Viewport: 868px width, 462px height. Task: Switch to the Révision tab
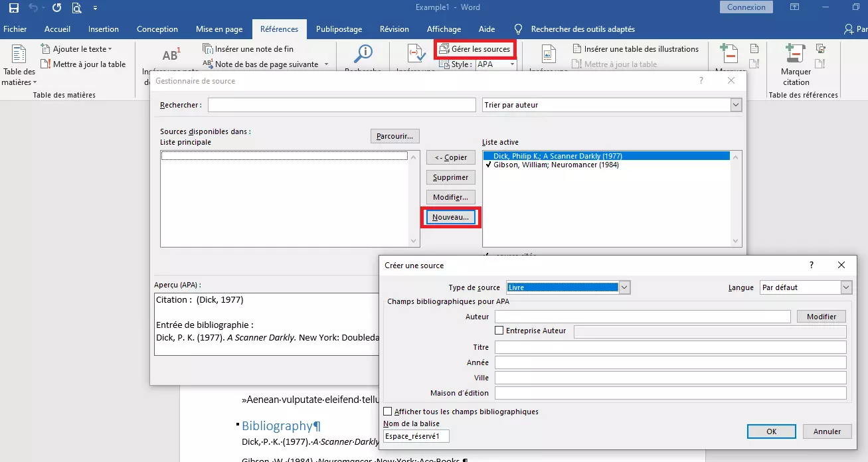(394, 29)
